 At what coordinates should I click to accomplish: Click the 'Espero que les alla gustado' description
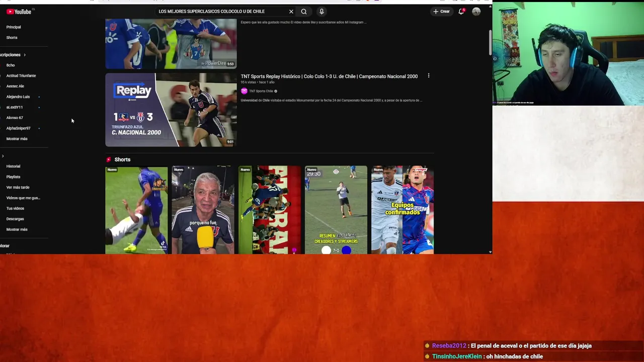pyautogui.click(x=303, y=22)
